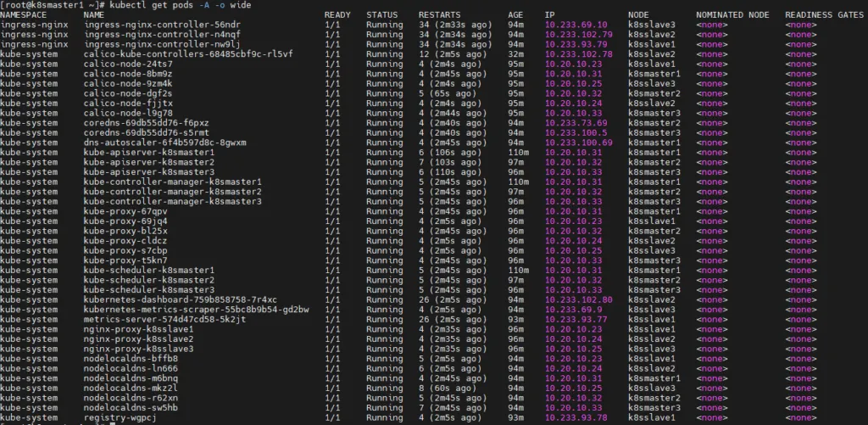The image size is (868, 425).
Task: Click IP address 10.233.93.79
Action: 576,44
